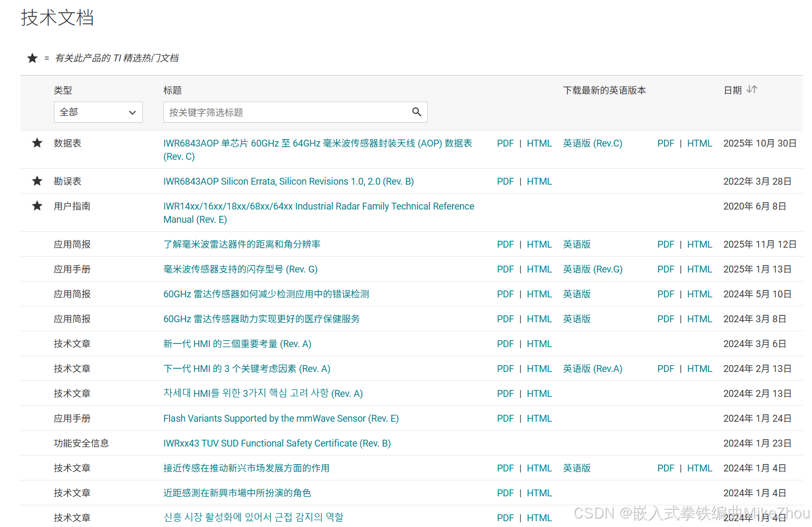The width and height of the screenshot is (812, 527).
Task: Click PDF link for Silicon Errata row
Action: [505, 181]
